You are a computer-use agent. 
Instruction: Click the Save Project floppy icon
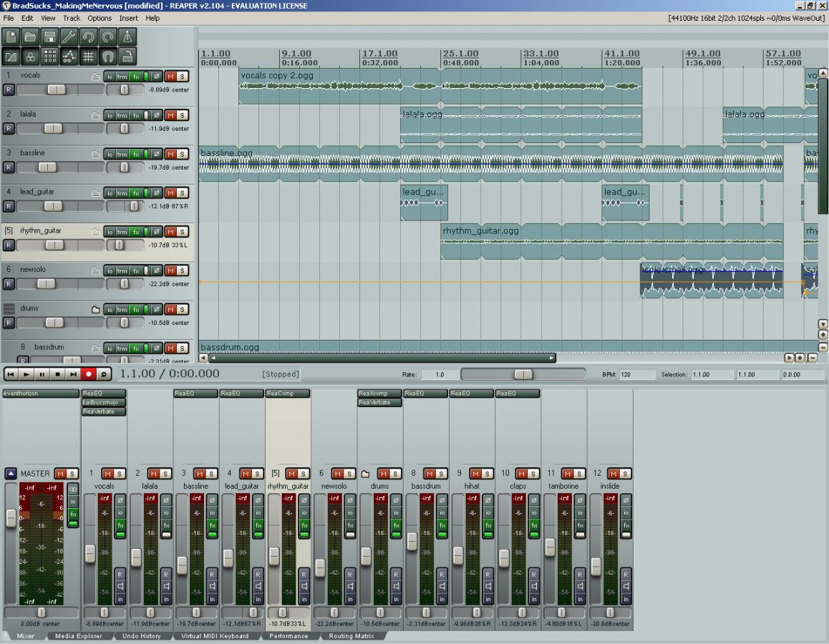49,37
